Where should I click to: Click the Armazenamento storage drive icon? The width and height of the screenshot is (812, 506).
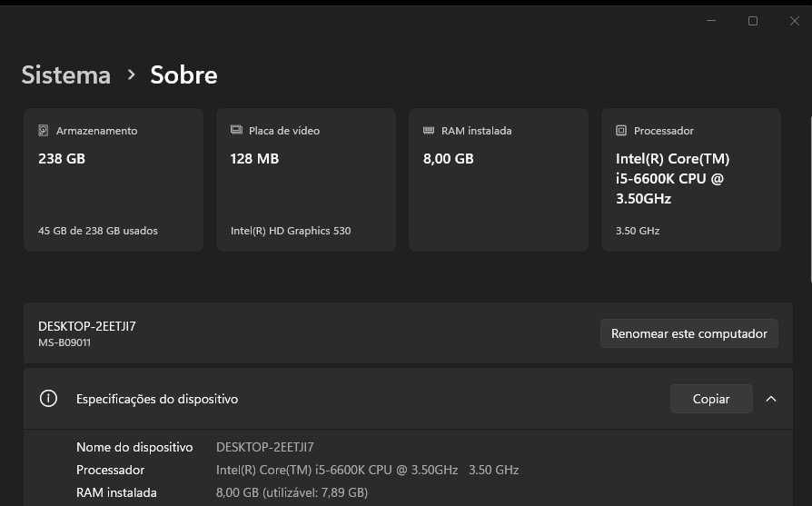(44, 131)
